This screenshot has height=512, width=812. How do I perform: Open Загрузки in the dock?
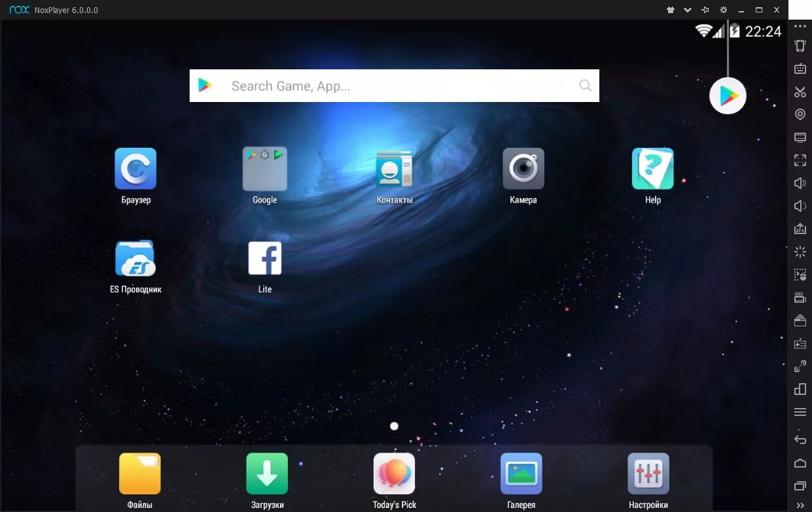tap(267, 473)
